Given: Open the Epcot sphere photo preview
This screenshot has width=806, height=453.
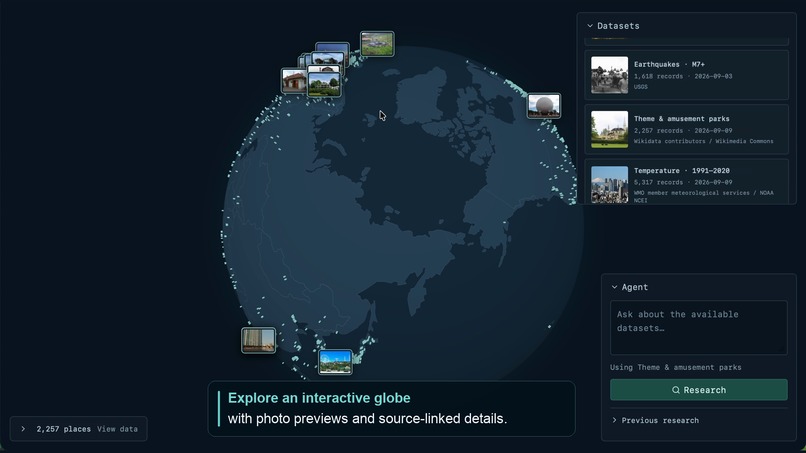Looking at the screenshot, I should pos(544,106).
